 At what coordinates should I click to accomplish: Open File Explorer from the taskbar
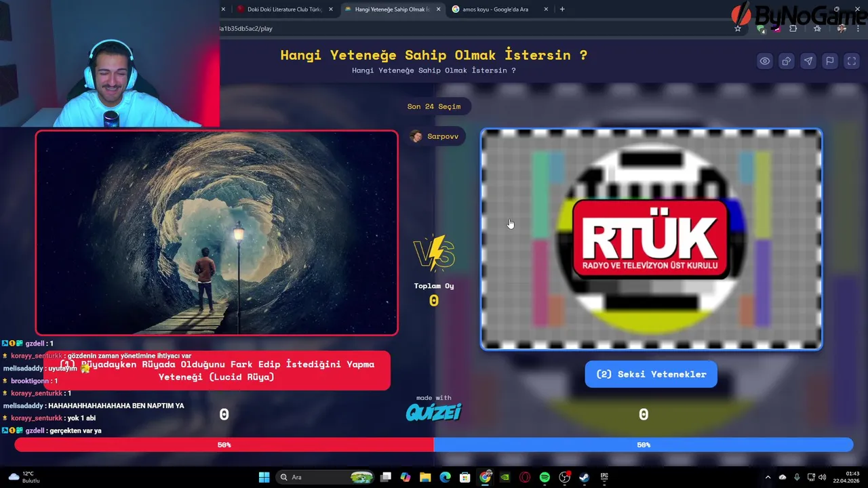point(425,477)
